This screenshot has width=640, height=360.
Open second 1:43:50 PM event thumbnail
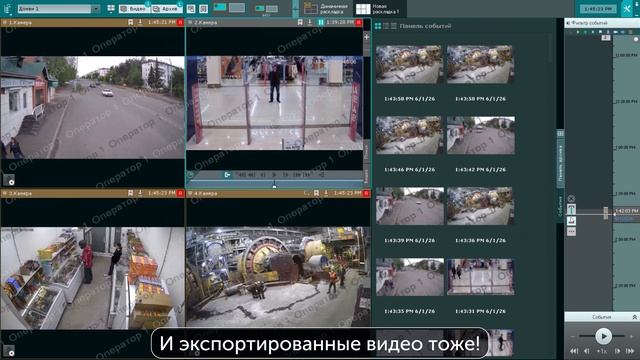480,64
